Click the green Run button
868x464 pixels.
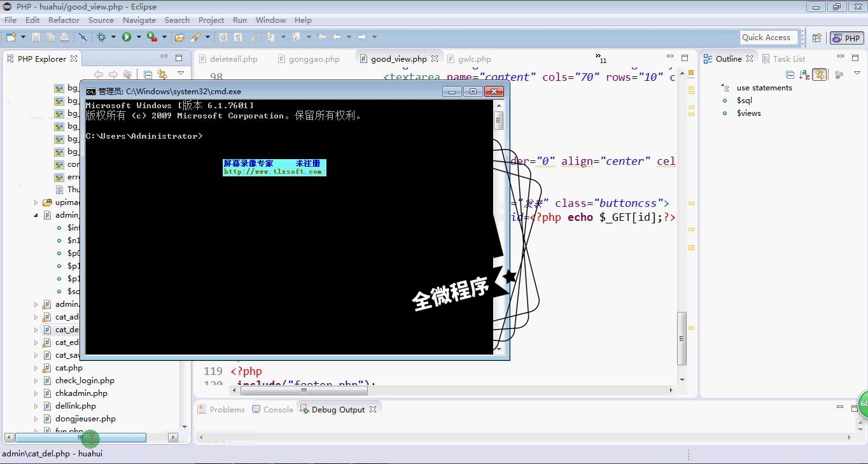(x=127, y=38)
